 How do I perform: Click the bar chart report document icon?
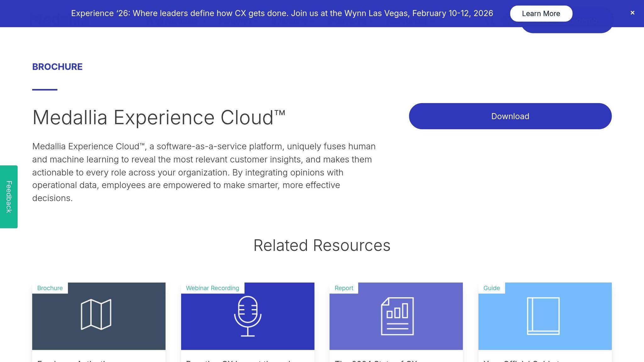click(397, 315)
